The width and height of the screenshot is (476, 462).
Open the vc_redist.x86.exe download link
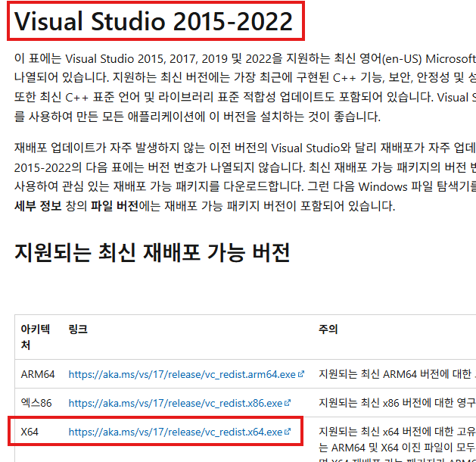point(176,403)
